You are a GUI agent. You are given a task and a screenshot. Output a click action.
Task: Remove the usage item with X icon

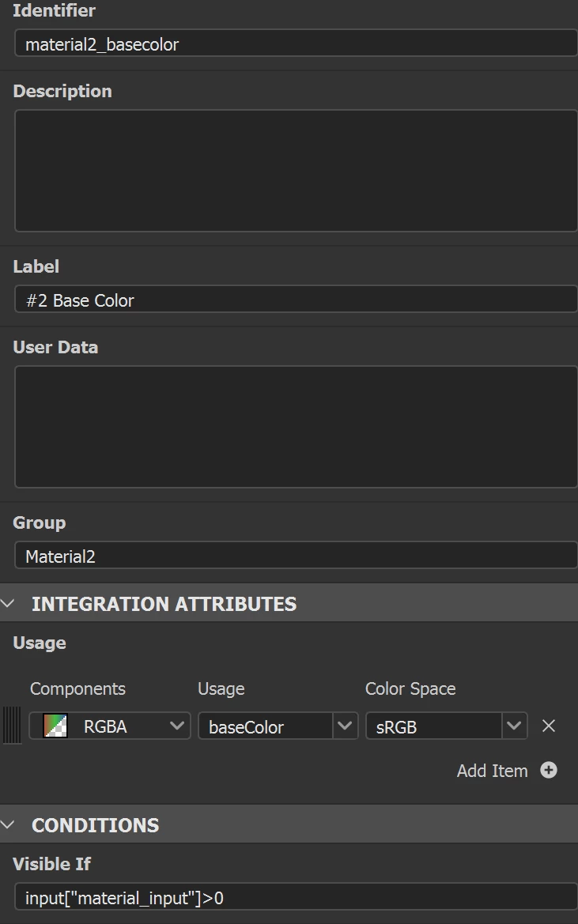(549, 726)
